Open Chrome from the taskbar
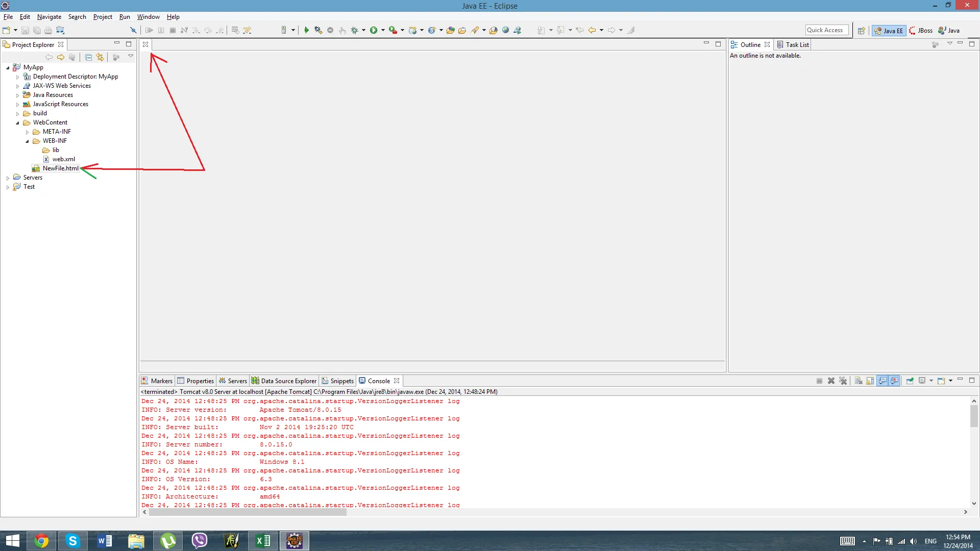Screen dimensions: 980x551 click(41, 541)
